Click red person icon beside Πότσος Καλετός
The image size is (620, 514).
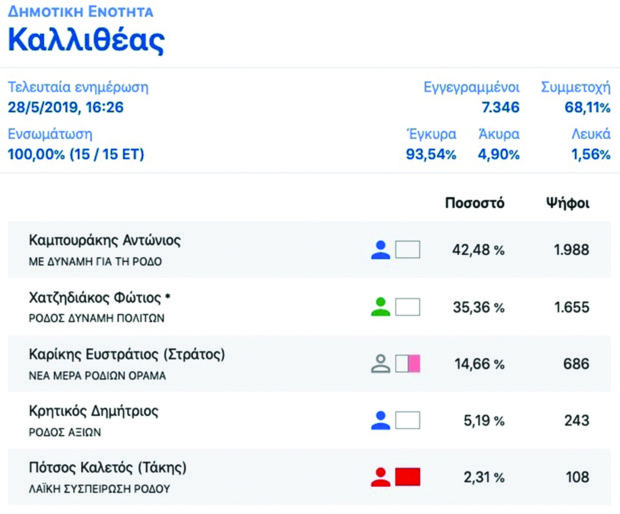point(380,477)
